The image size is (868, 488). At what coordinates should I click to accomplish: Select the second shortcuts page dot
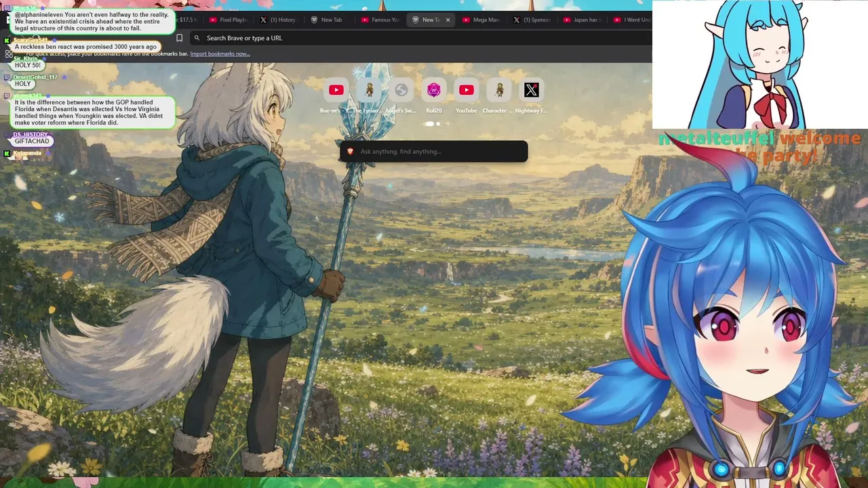pos(438,124)
